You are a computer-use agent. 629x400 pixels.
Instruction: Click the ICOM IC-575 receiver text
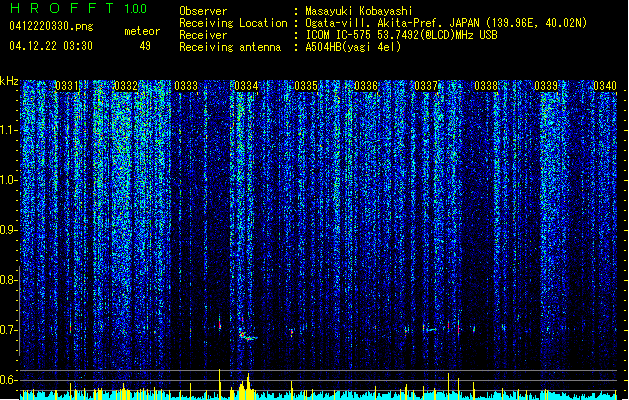[401, 35]
